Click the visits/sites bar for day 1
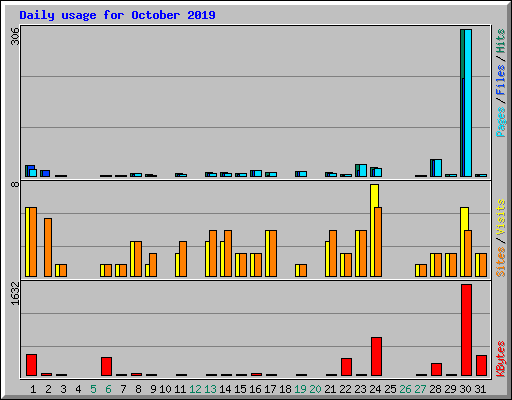The image size is (512, 400). [31, 242]
